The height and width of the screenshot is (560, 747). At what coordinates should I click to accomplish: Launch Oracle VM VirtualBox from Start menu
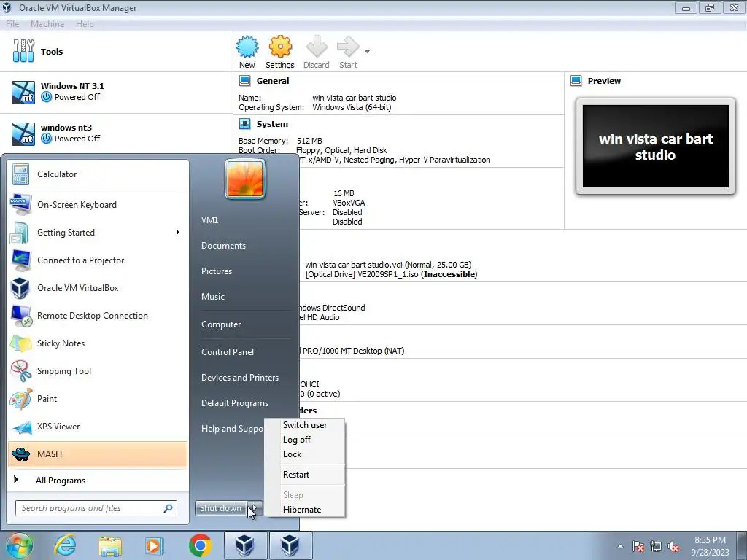pos(98,287)
